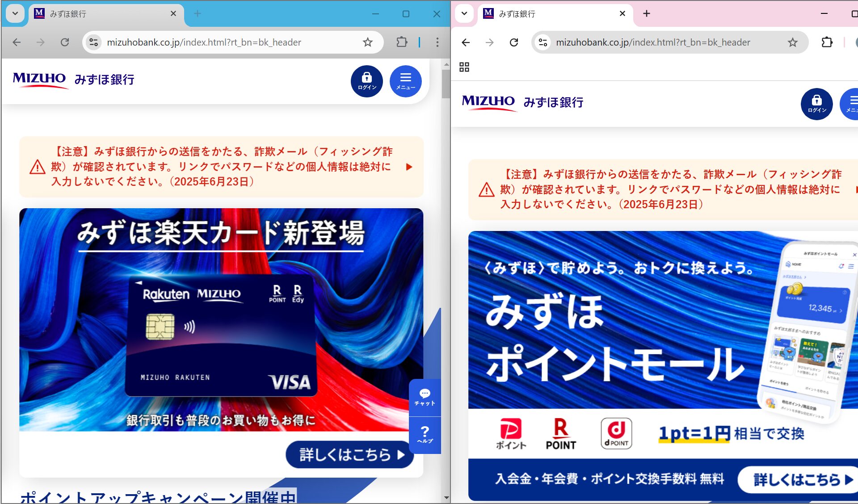Select the みずほ銀行 tab in left window
This screenshot has height=504, width=858.
coord(106,14)
